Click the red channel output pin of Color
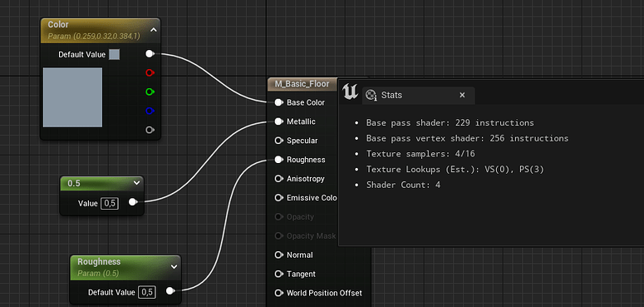 pyautogui.click(x=150, y=72)
